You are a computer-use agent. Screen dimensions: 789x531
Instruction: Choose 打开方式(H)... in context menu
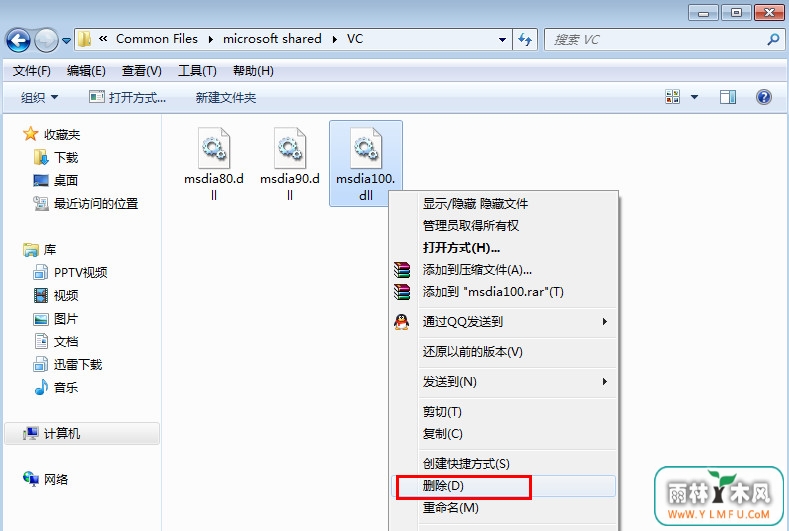(x=503, y=248)
